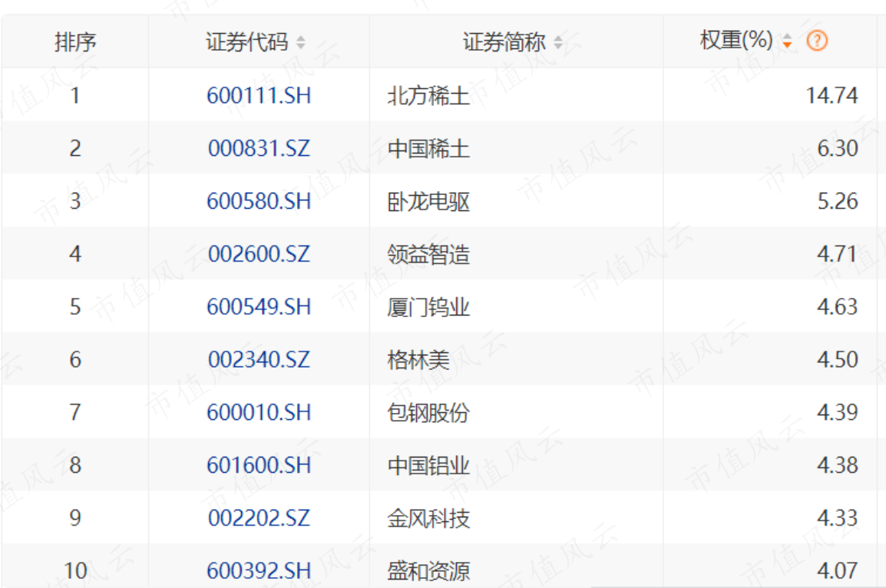
Task: Open stock code 002202.SZ
Action: click(259, 518)
